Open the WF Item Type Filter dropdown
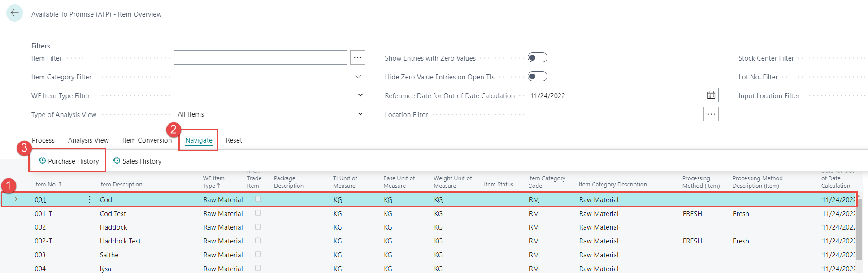The image size is (868, 273). coord(360,95)
